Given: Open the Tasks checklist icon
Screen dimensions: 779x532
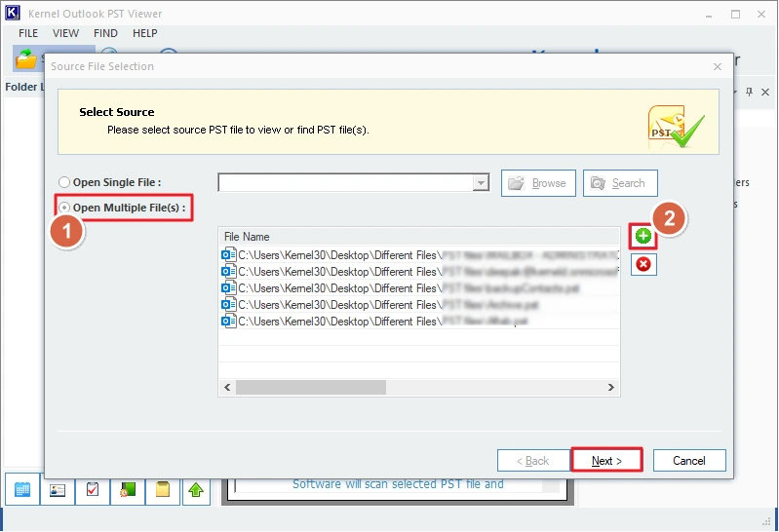Looking at the screenshot, I should [x=93, y=490].
